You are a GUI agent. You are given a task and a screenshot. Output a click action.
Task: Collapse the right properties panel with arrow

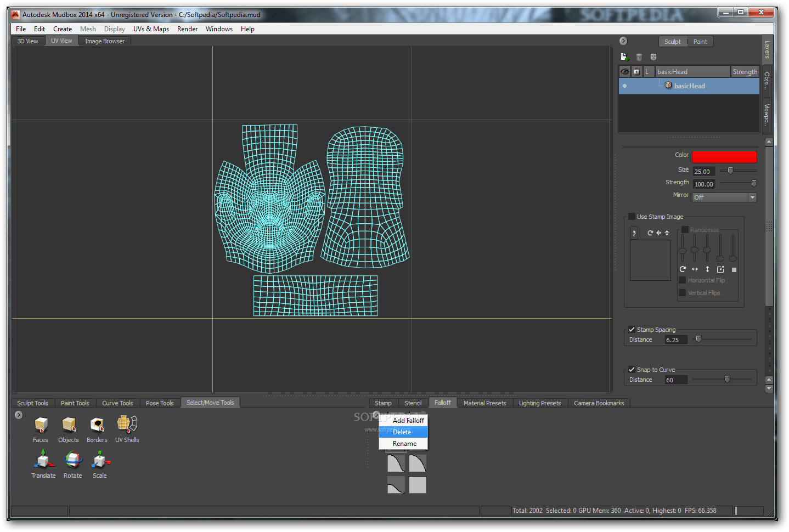coord(623,41)
